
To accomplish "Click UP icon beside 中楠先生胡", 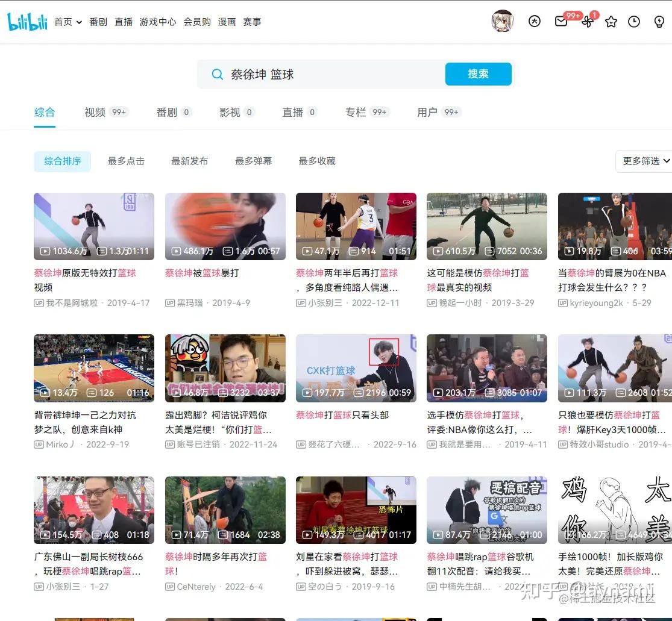I will (x=432, y=587).
